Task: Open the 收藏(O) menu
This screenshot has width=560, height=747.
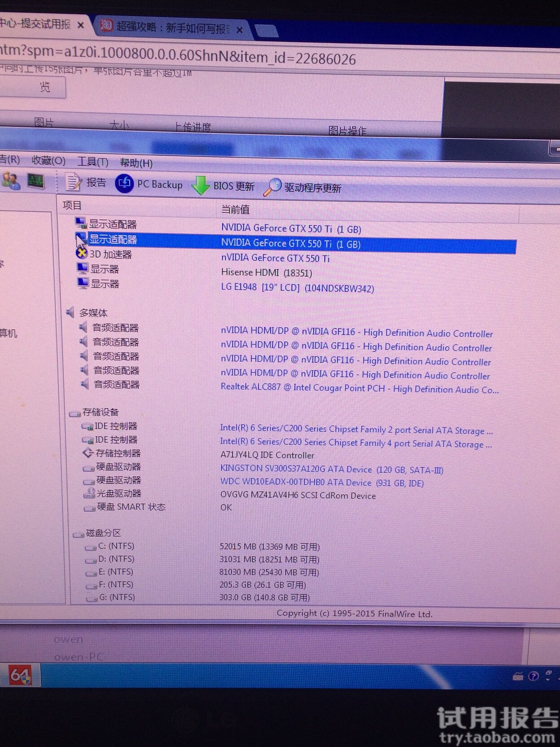Action: tap(48, 160)
